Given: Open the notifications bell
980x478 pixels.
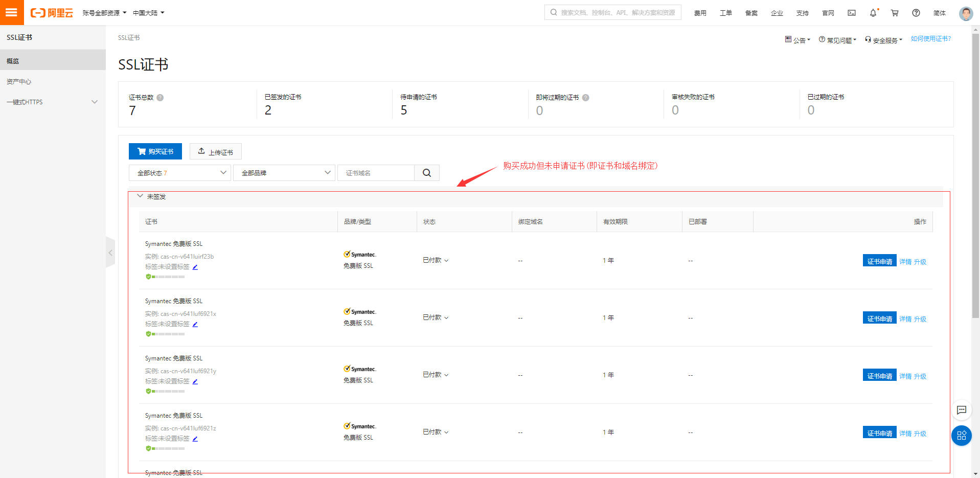Looking at the screenshot, I should (x=873, y=13).
